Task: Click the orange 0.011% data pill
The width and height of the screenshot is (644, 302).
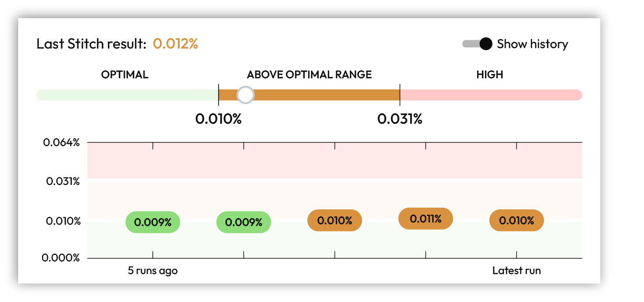Action: click(x=425, y=219)
